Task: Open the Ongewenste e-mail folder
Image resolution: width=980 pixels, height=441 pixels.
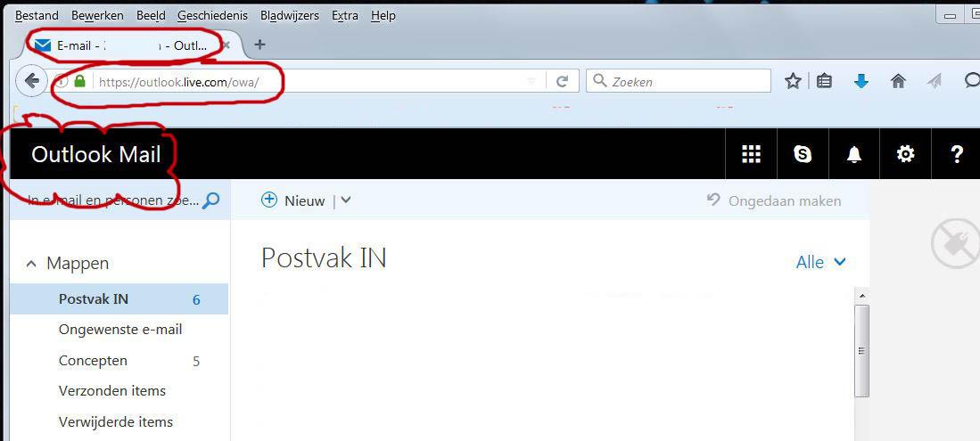Action: point(119,329)
